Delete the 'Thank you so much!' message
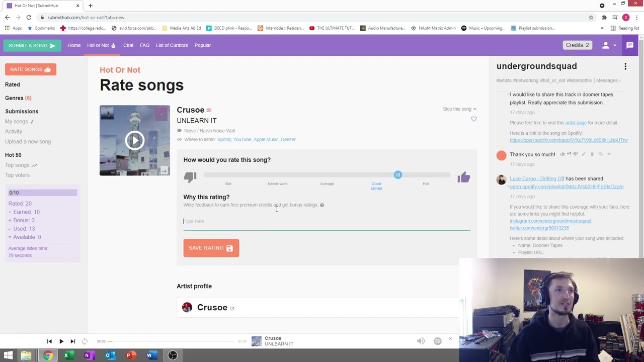This screenshot has height=362, width=644. [592, 154]
